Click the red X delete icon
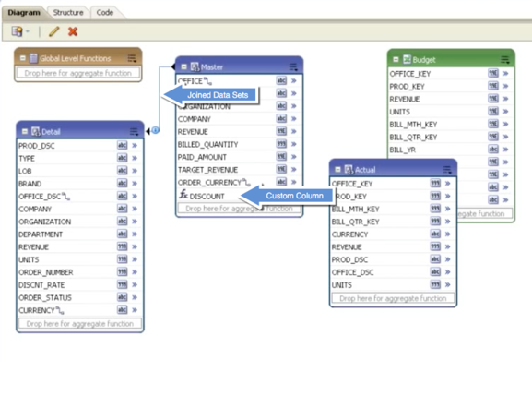Image resolution: width=532 pixels, height=396 pixels. (x=73, y=31)
